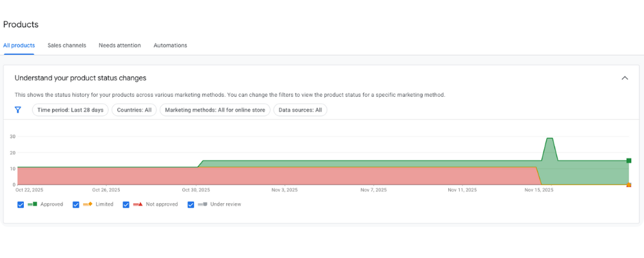This screenshot has height=258, width=644.
Task: Click the orange end-point marker on chart
Action: [x=629, y=185]
